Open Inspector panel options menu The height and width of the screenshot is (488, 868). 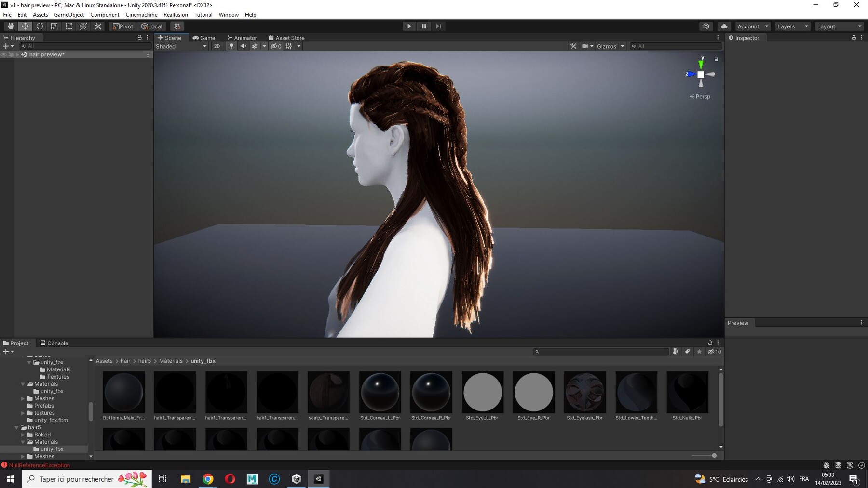pyautogui.click(x=862, y=37)
